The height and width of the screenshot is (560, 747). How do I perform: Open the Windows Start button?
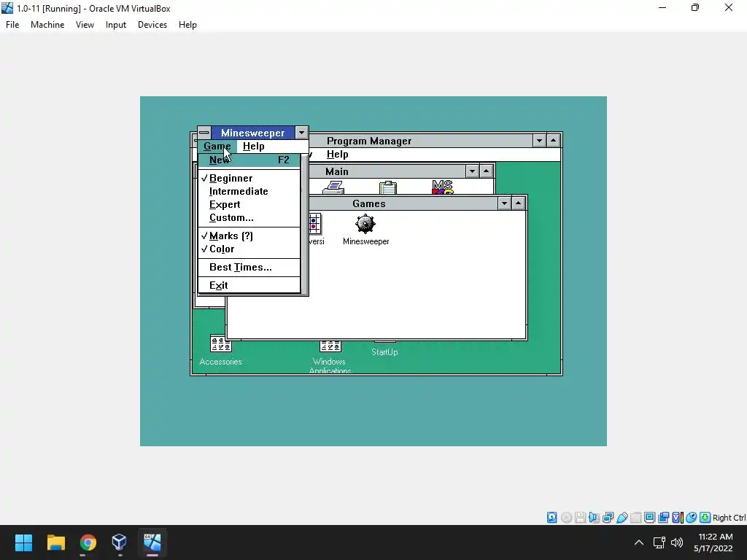(23, 542)
